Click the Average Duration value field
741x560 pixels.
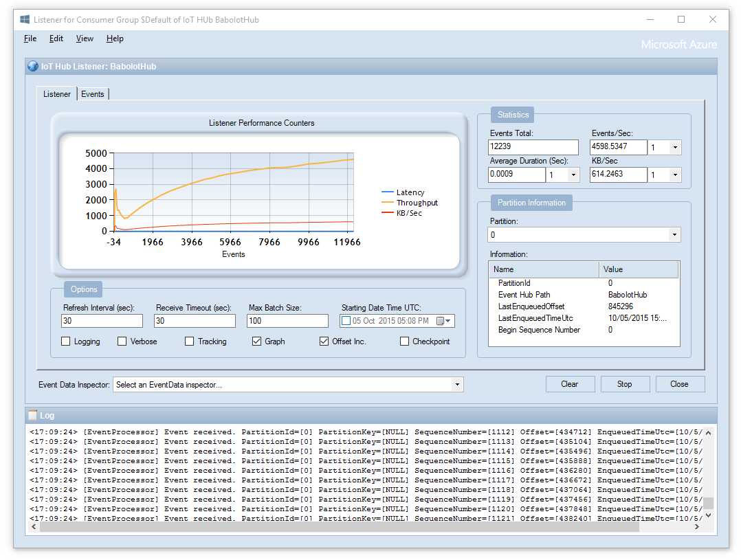[516, 175]
